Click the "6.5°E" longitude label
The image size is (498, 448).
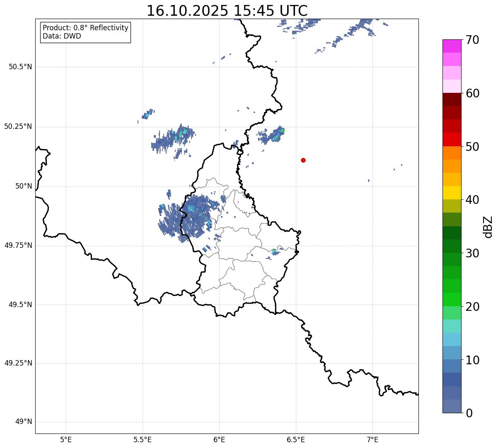click(296, 440)
